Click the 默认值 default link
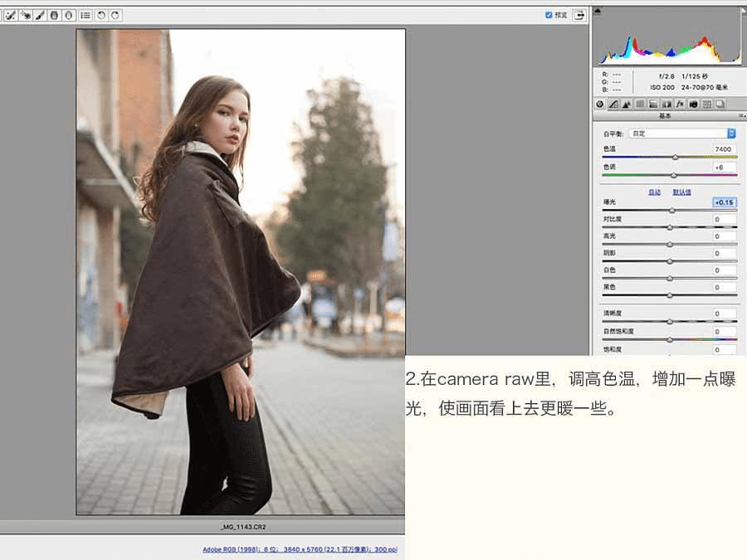 pyautogui.click(x=681, y=192)
